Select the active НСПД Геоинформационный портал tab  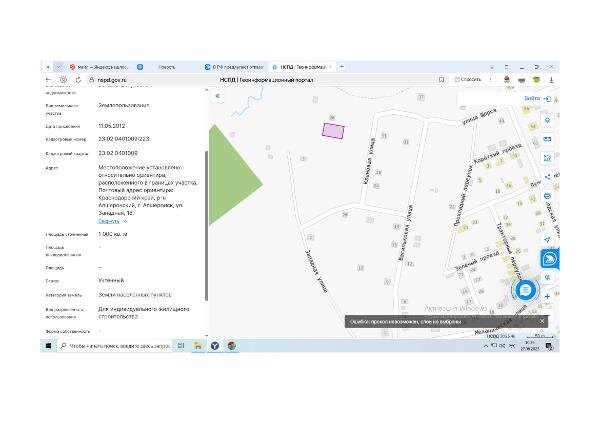(302, 67)
